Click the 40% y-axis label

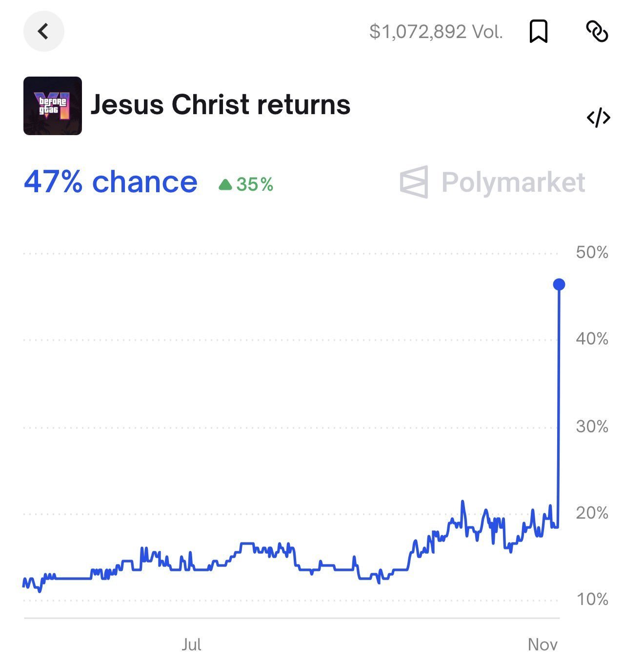pyautogui.click(x=592, y=339)
